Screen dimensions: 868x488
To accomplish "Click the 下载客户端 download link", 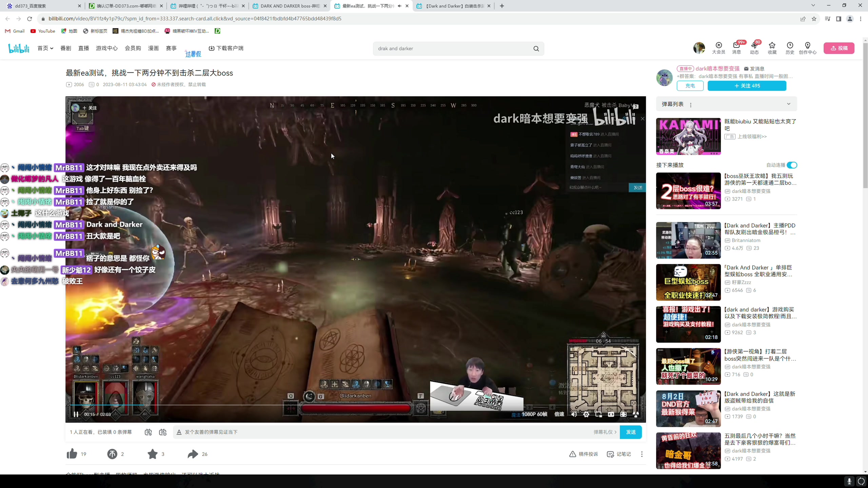I will pos(226,48).
